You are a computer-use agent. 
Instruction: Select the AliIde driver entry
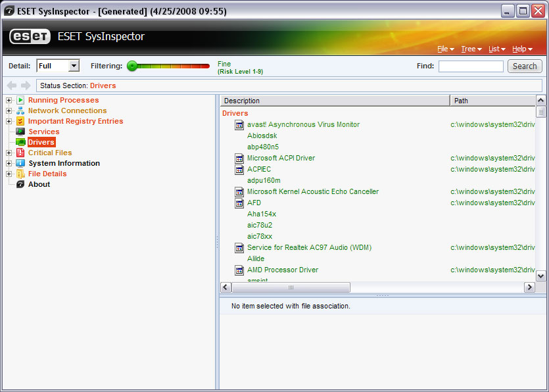point(256,259)
